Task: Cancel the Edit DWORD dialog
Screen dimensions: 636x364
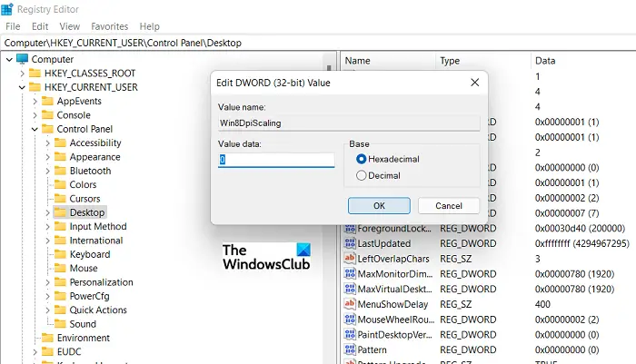Action: point(449,205)
